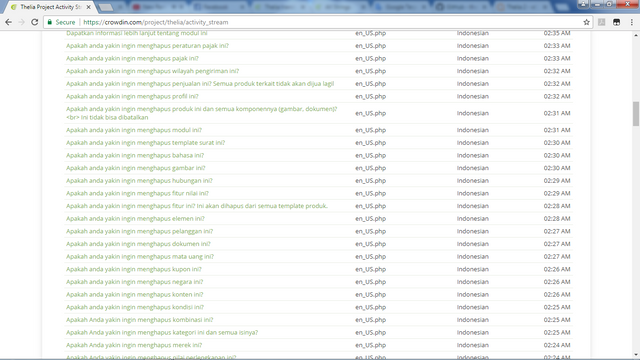
Task: Click the Secure padlock site info
Action: point(61,22)
